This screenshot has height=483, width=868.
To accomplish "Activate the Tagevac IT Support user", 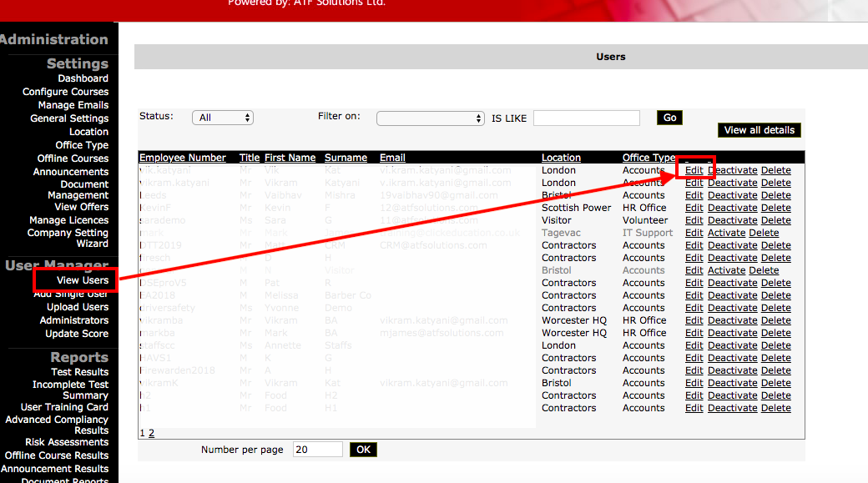I will click(x=726, y=233).
